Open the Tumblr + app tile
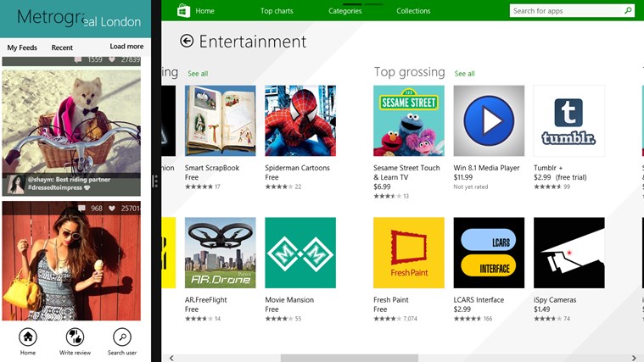The image size is (644, 362). point(568,120)
